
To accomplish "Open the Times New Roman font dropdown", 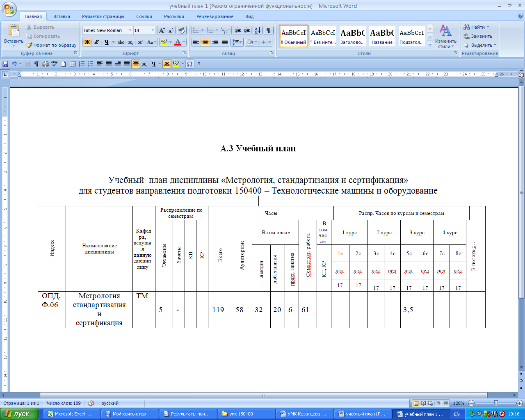I will pos(130,30).
